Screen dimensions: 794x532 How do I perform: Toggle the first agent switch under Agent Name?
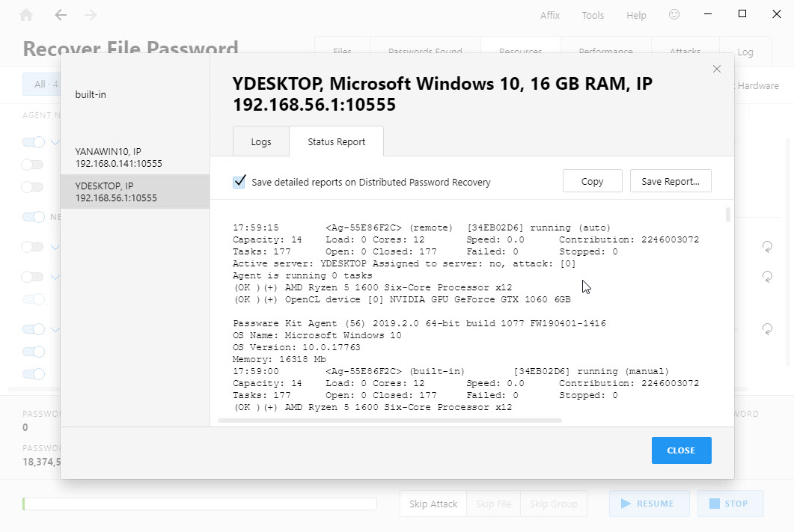tap(34, 142)
